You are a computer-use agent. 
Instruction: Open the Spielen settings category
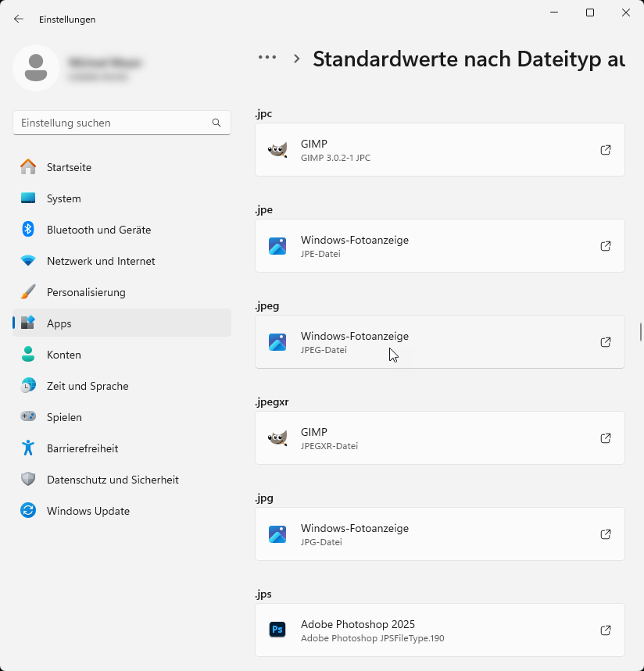[x=122, y=417]
